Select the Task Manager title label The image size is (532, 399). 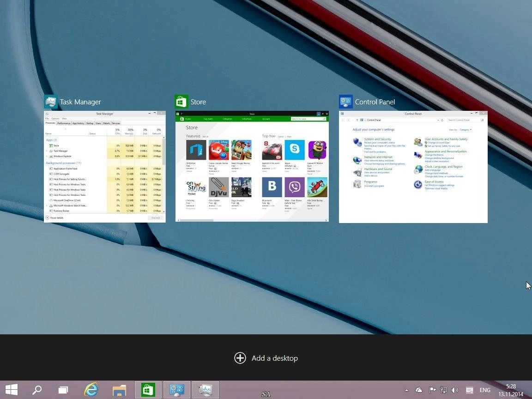(x=80, y=102)
